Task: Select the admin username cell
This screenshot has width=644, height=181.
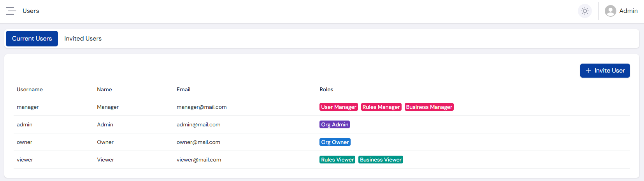Action: point(25,124)
